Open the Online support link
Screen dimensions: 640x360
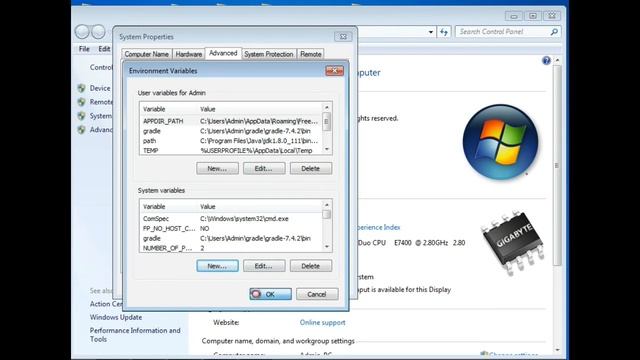coord(322,322)
